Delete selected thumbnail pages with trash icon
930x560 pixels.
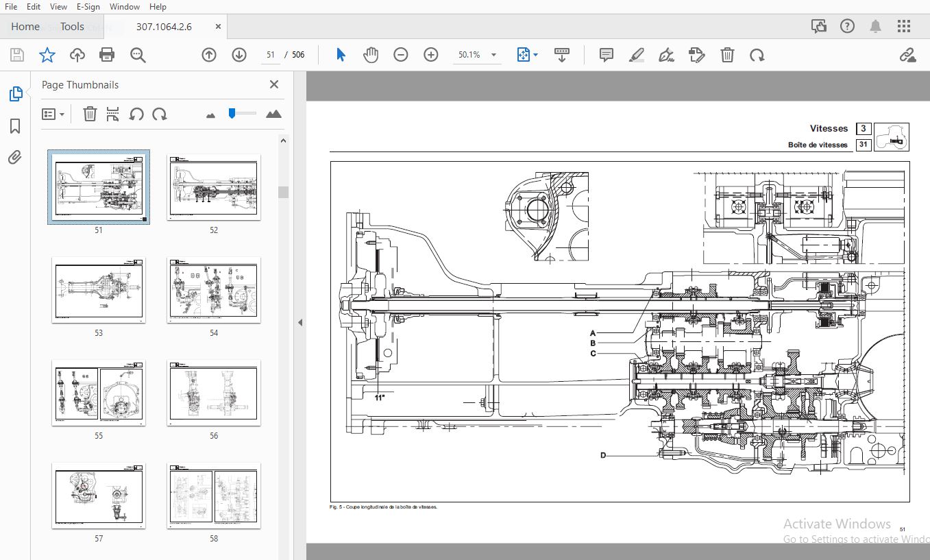90,114
